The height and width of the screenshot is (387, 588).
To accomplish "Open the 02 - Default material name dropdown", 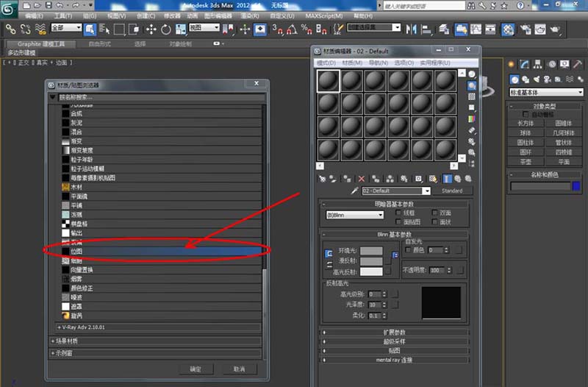I will click(395, 191).
